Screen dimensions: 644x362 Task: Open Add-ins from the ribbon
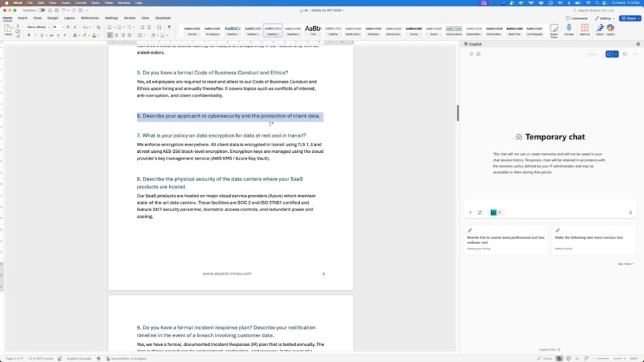click(x=584, y=29)
